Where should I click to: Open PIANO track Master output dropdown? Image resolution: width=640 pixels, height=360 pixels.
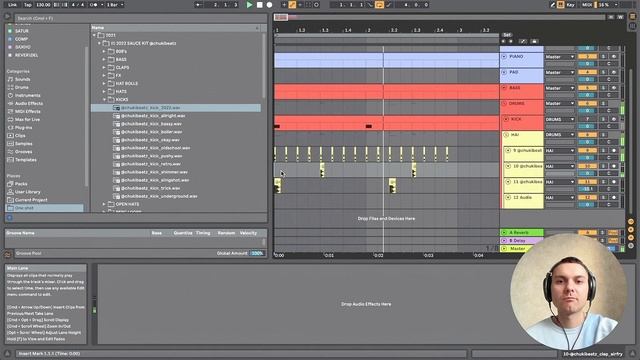click(x=560, y=57)
